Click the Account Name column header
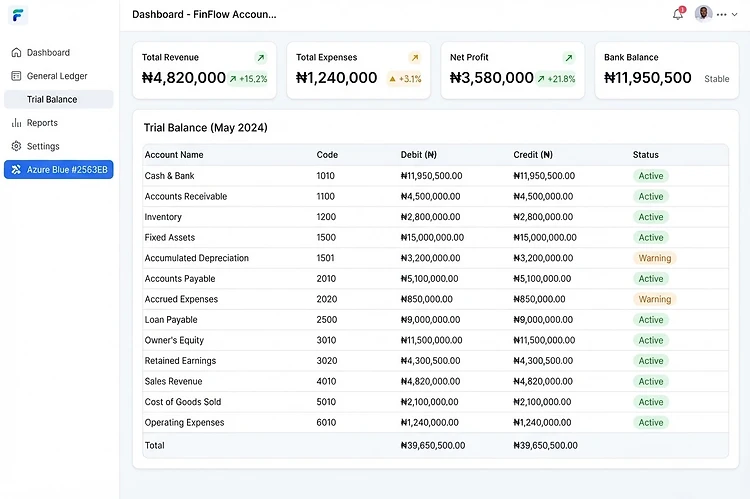 click(174, 155)
